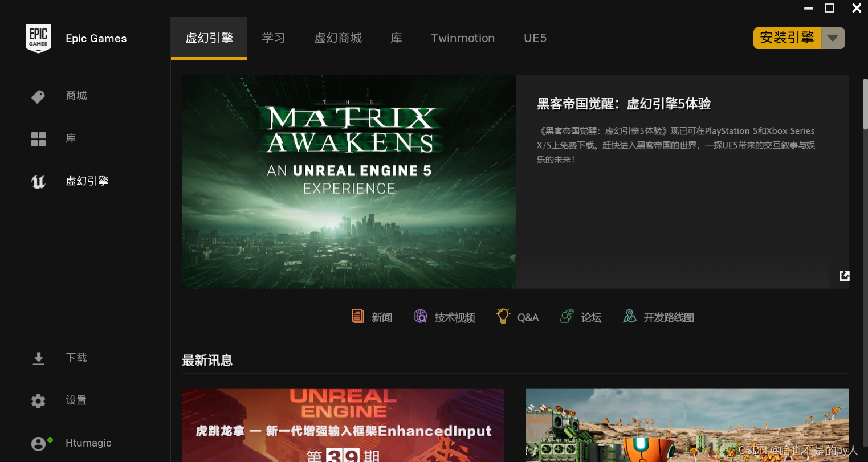
Task: Open the store tag icon in sidebar
Action: click(x=38, y=96)
